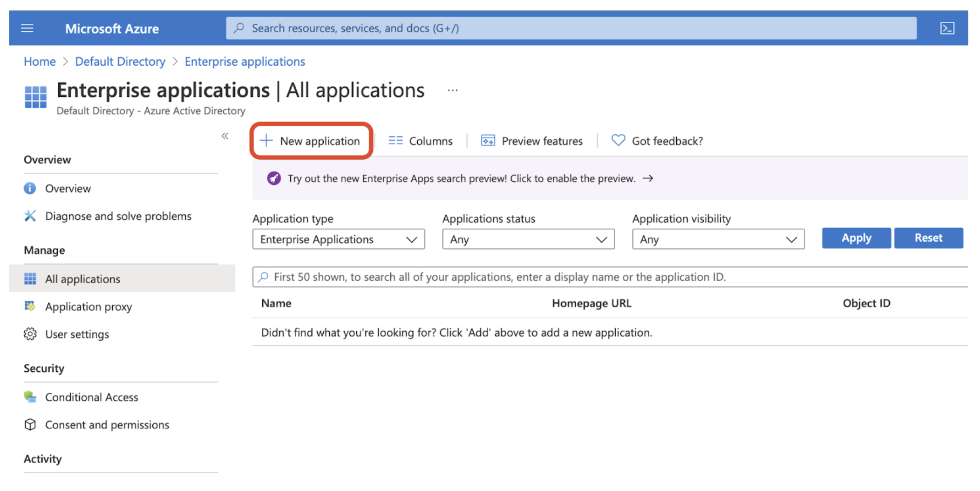
Task: Open the ellipsis more options beside title
Action: [x=452, y=90]
